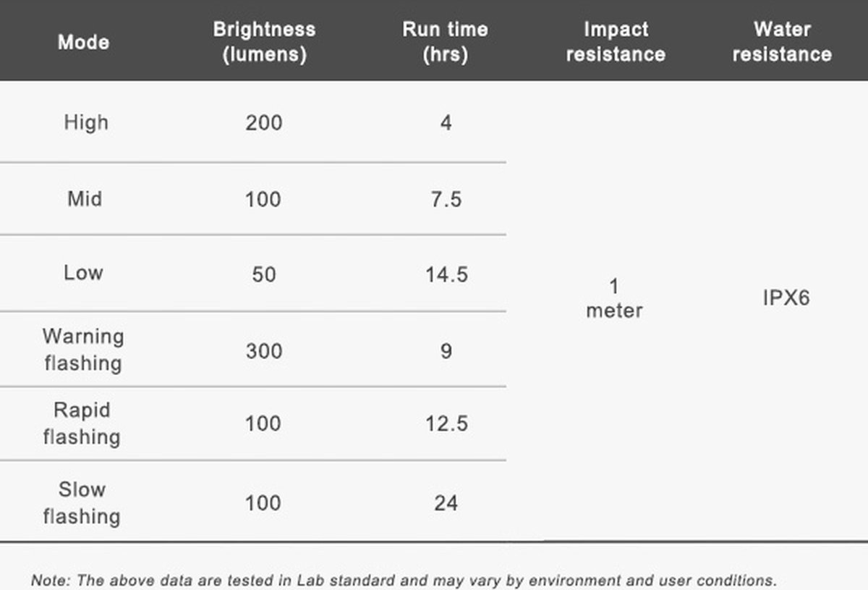868x590 pixels.
Task: Select the 200 lumens brightness value
Action: (263, 123)
